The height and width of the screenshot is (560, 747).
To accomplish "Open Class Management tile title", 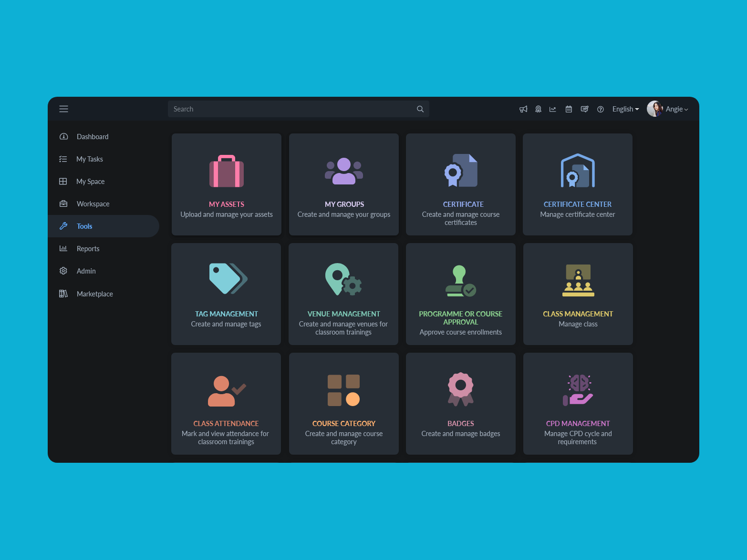I will point(578,314).
